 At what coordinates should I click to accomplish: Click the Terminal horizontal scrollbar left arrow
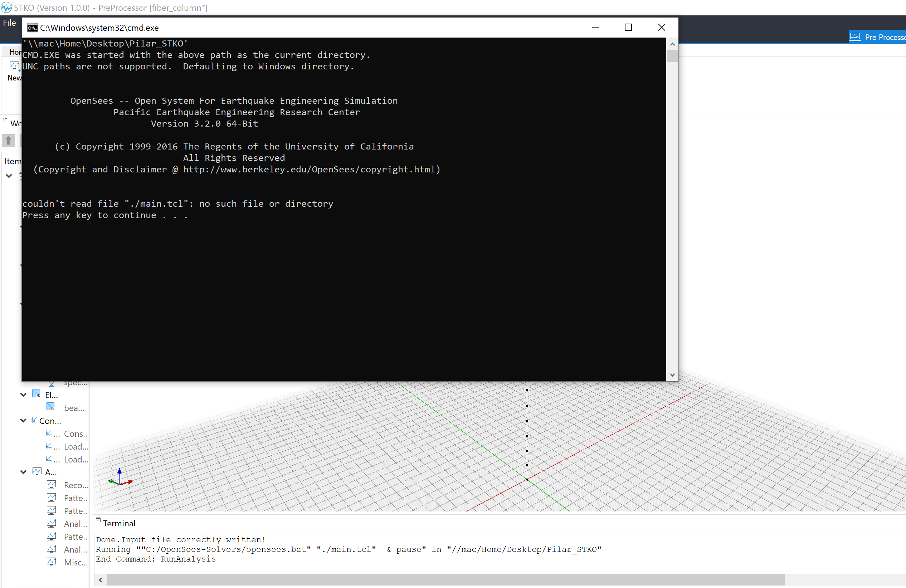[x=101, y=580]
